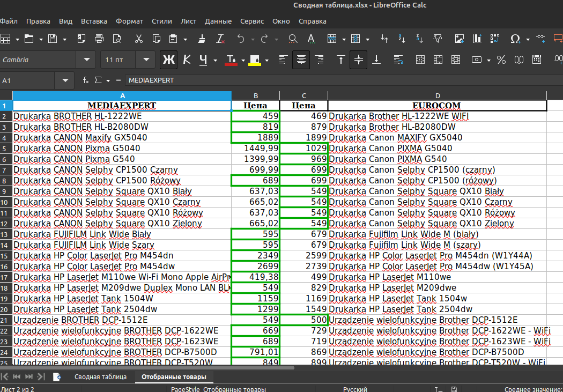Open the Данные menu
This screenshot has width=563, height=392.
click(218, 21)
